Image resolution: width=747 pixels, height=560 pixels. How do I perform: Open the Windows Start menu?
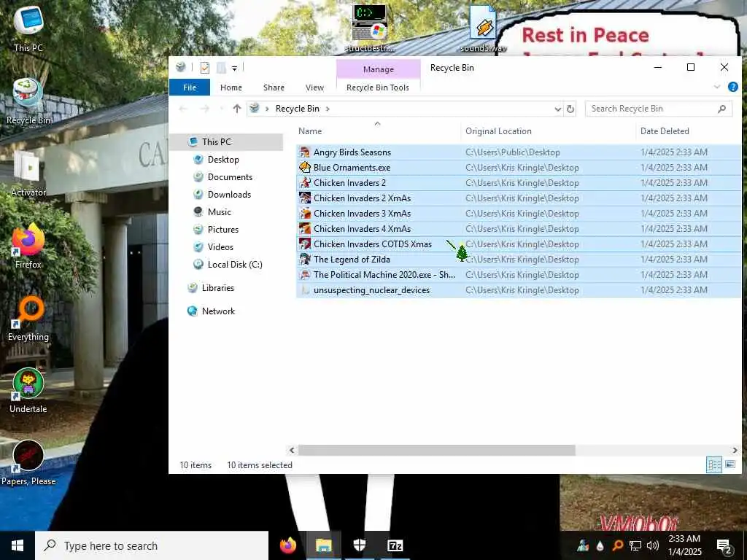[x=18, y=545]
